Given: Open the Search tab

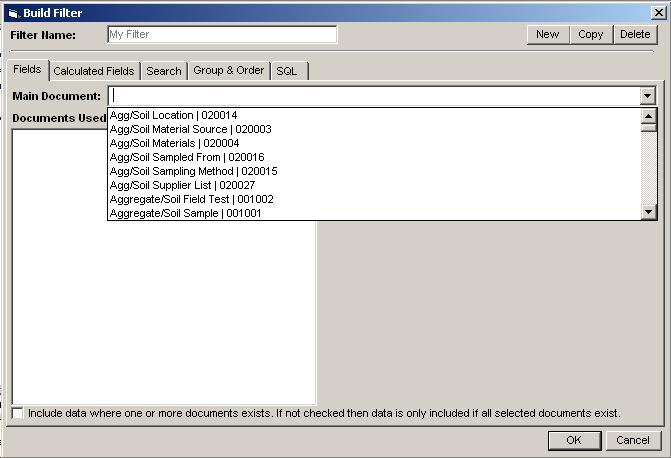Looking at the screenshot, I should (x=163, y=71).
